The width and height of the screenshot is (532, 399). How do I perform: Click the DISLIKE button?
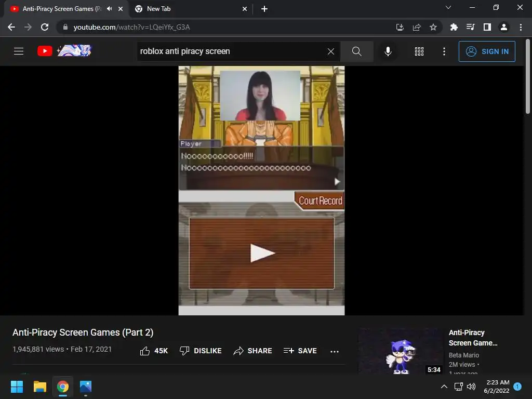click(201, 351)
